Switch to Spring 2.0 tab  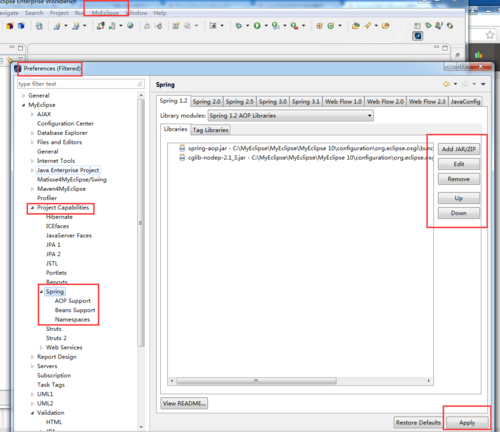tap(206, 101)
